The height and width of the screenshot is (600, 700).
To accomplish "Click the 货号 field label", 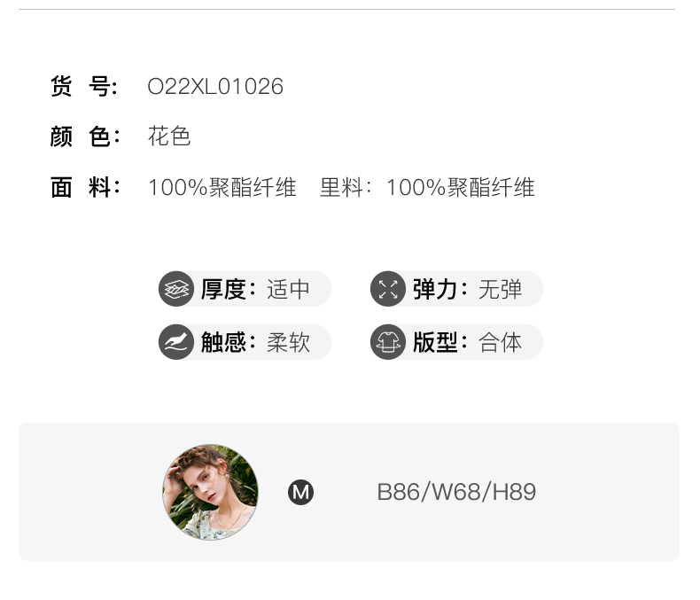I will (x=84, y=86).
